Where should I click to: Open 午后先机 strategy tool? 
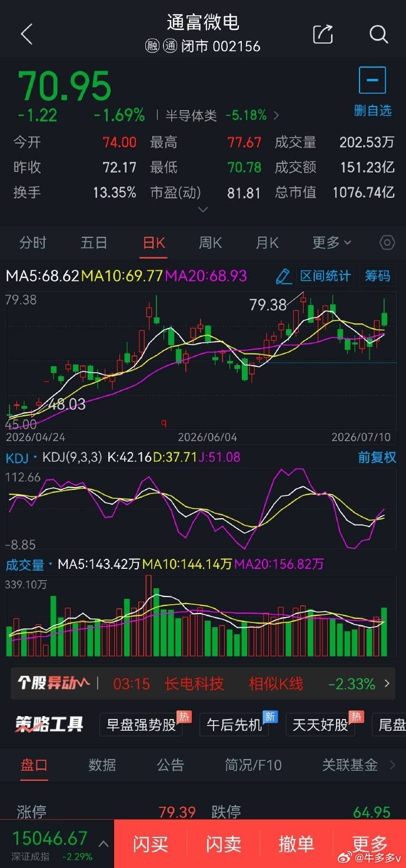pyautogui.click(x=234, y=724)
